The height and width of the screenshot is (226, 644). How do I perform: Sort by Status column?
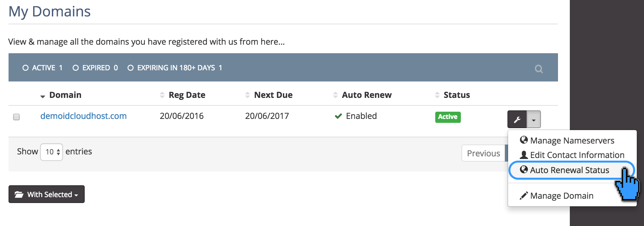pos(456,95)
